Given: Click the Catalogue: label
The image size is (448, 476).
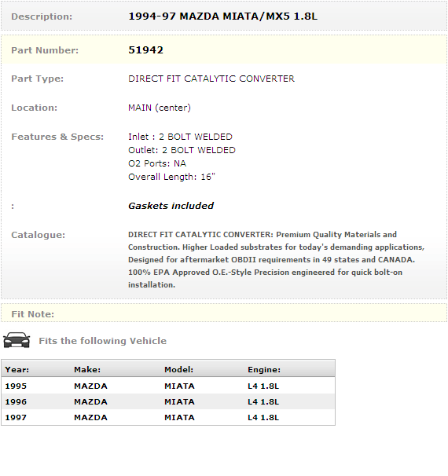Looking at the screenshot, I should click(39, 235).
